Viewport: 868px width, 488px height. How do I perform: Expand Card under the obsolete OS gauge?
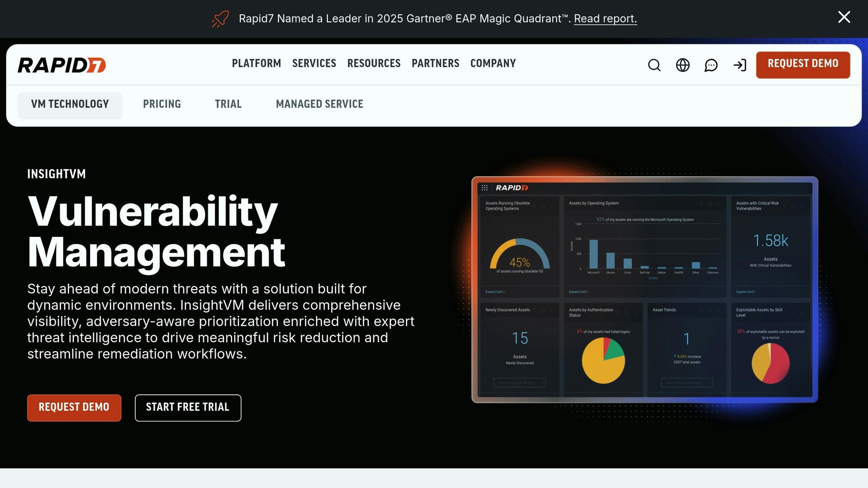pos(495,291)
